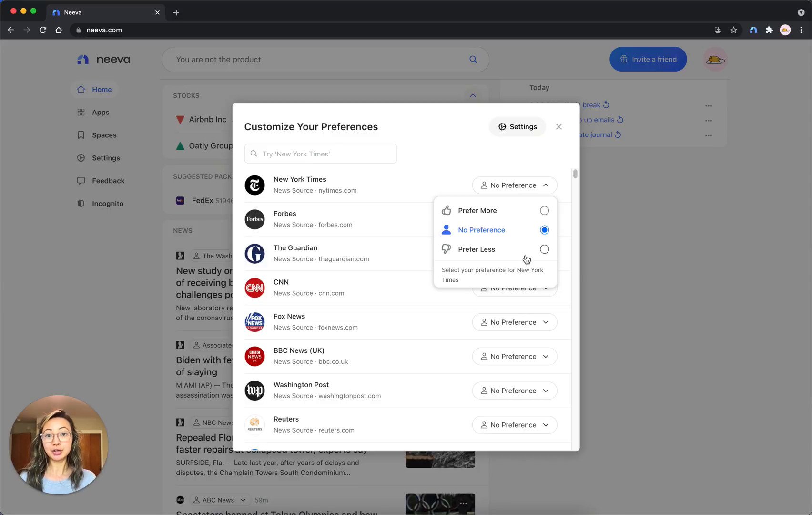Click the preferences source search field
The image size is (812, 515).
(321, 154)
